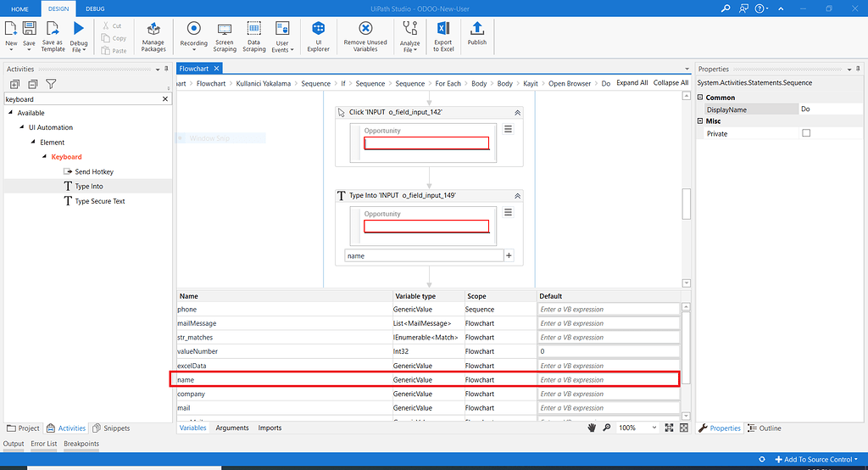Open options menu of Click activity
Screen dimensions: 868x470
tap(508, 129)
